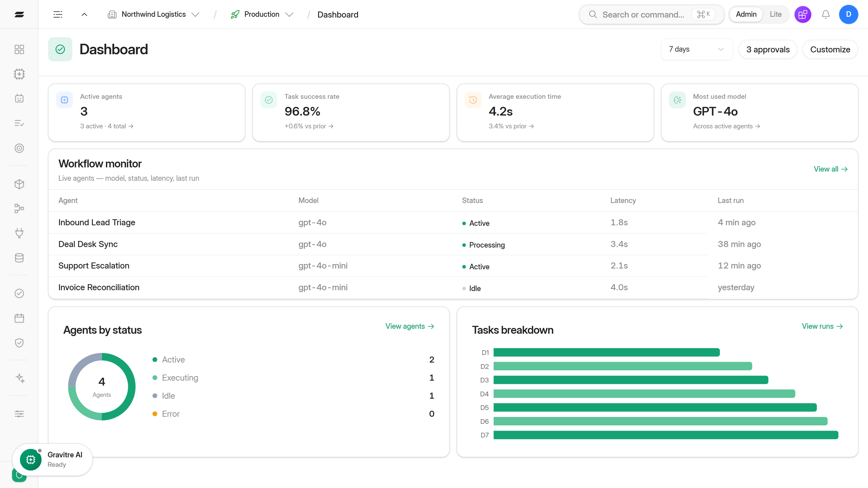Select the Deal Desk Sync agent row
Image resolution: width=868 pixels, height=488 pixels.
point(453,244)
